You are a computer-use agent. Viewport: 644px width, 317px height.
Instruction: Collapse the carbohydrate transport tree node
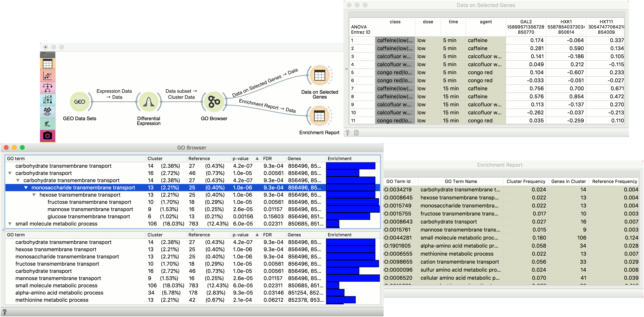point(10,173)
